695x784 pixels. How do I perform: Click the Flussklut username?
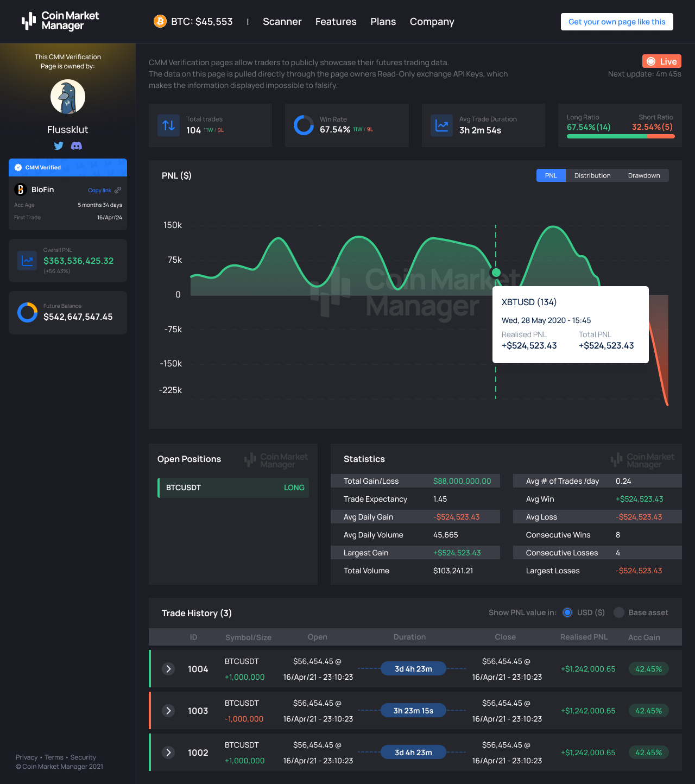coord(67,130)
